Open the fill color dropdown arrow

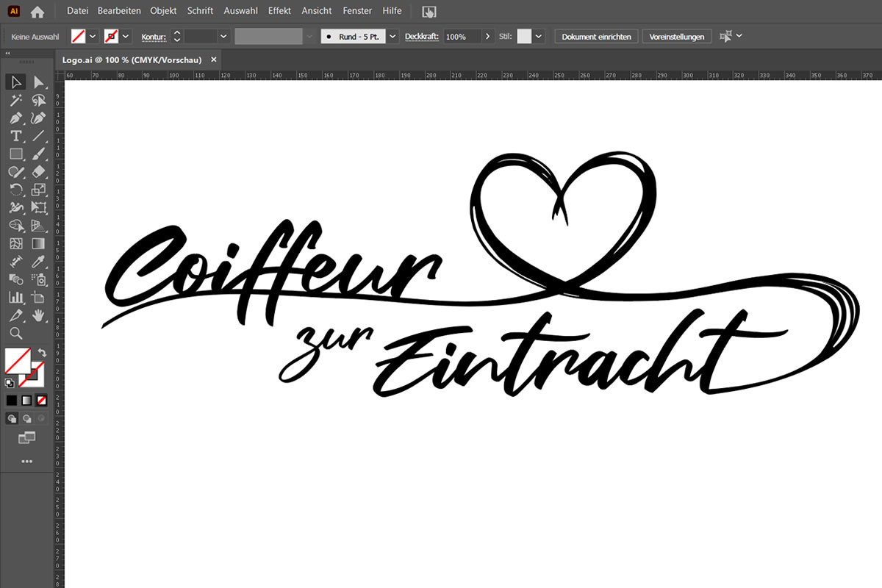point(93,37)
